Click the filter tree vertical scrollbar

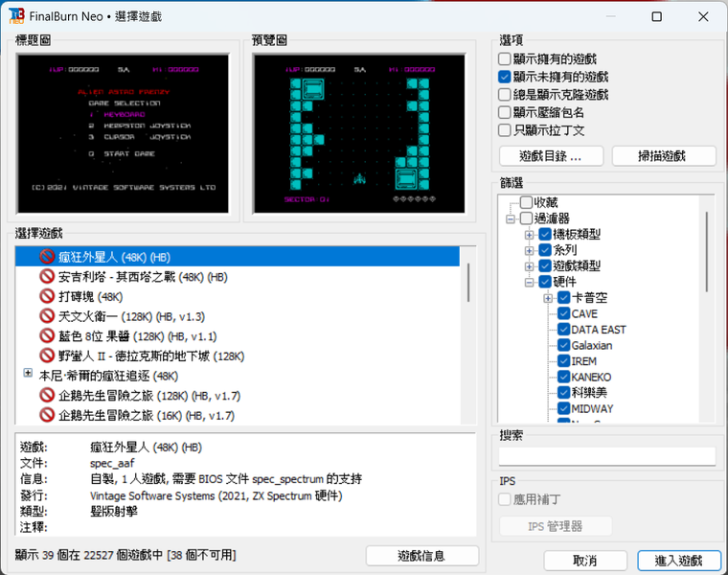click(x=707, y=251)
